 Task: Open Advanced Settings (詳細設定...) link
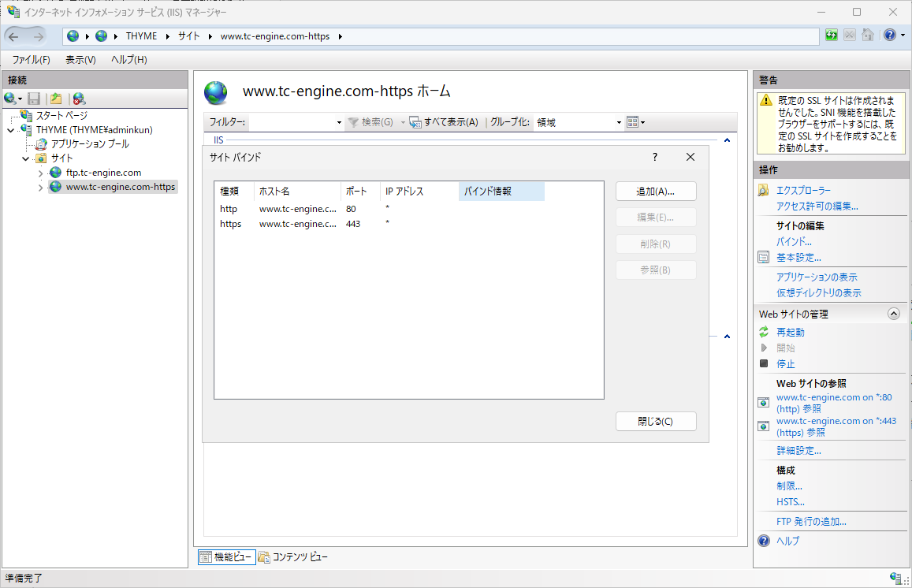point(798,450)
